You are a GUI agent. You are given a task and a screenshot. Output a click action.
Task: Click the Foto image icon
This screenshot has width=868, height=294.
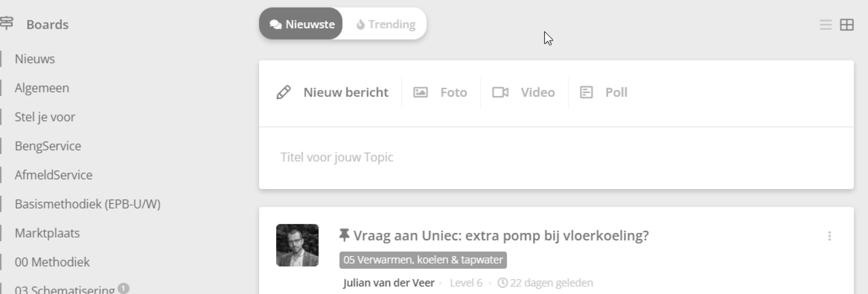[x=420, y=92]
